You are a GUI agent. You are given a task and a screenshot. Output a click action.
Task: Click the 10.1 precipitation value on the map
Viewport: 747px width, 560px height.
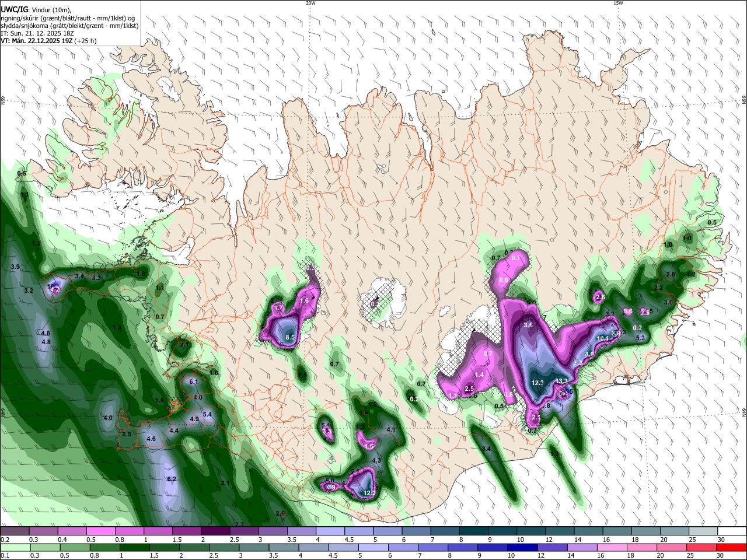pos(603,338)
